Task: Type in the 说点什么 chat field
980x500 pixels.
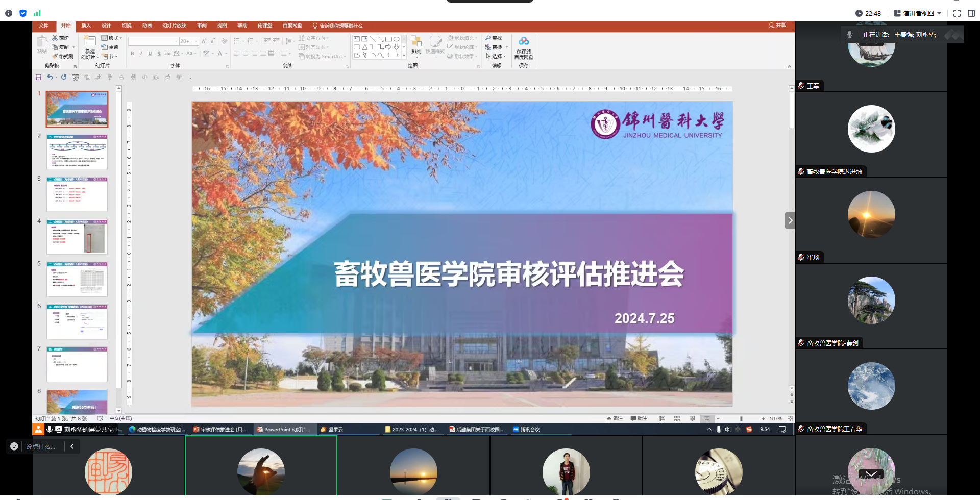Action: point(41,446)
